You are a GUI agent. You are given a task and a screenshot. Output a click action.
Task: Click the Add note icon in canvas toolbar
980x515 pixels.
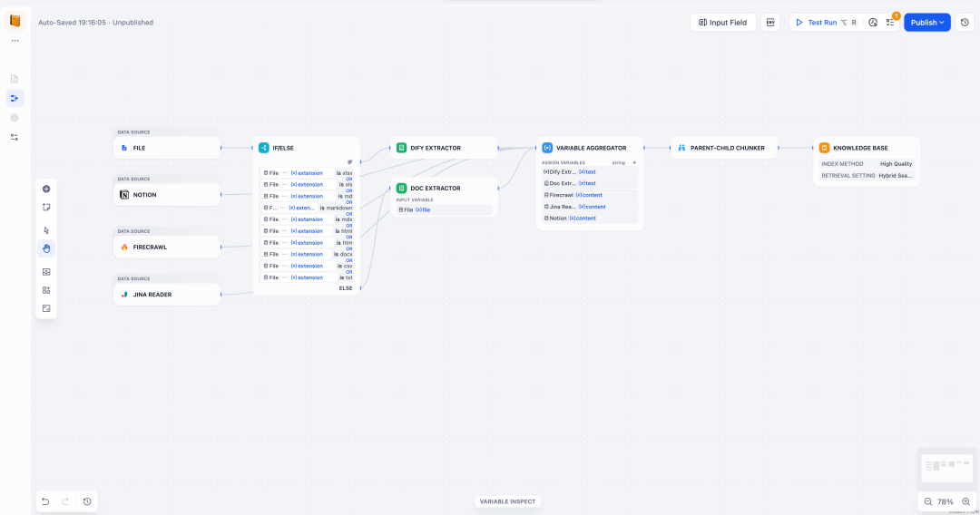[x=46, y=208]
